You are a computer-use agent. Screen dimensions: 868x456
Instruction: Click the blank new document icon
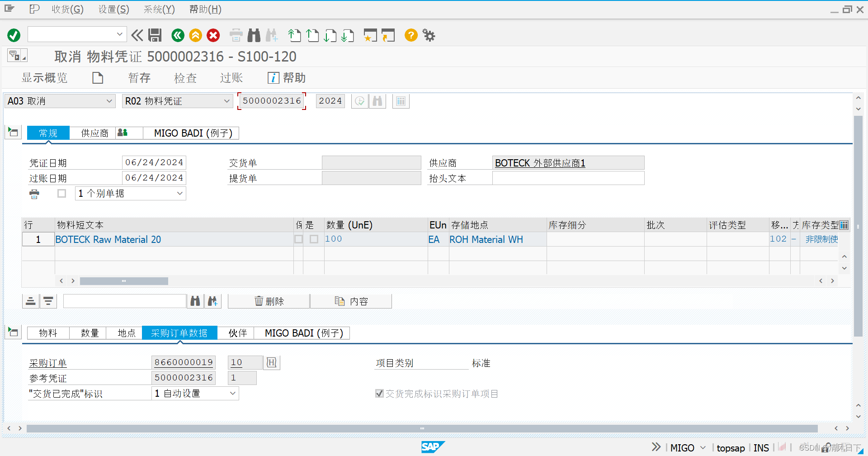click(98, 78)
